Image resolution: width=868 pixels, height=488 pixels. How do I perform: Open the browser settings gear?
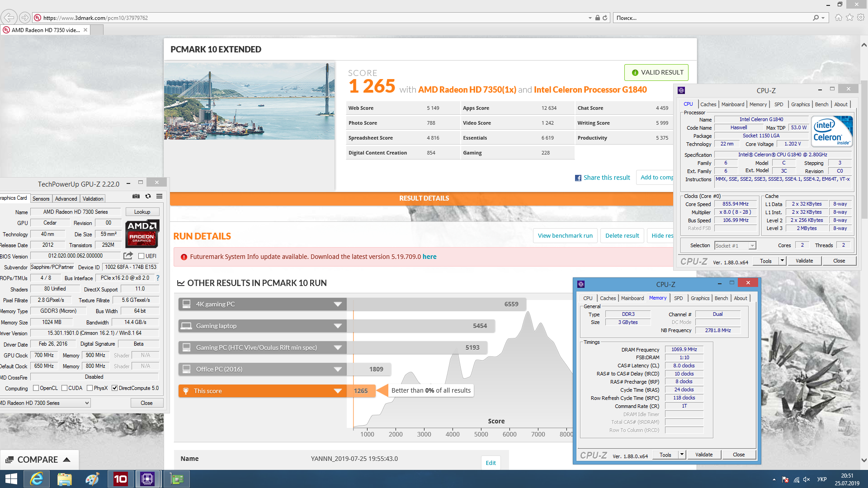pos(861,18)
